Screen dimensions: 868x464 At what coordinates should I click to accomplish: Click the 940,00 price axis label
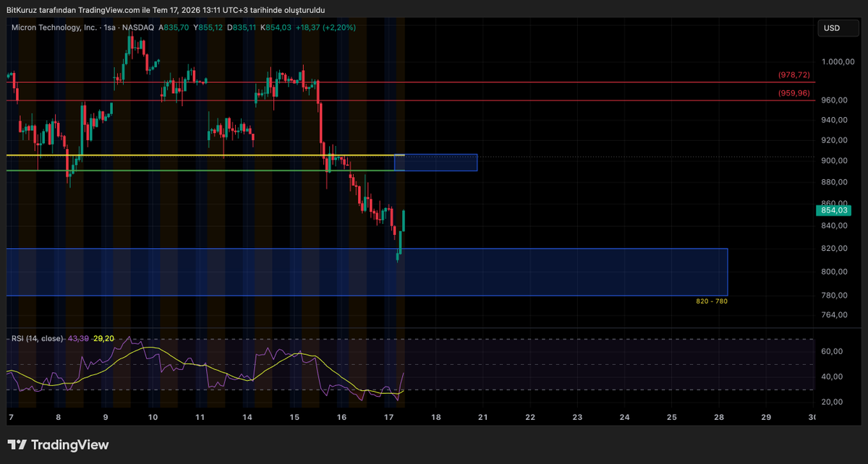(x=833, y=120)
